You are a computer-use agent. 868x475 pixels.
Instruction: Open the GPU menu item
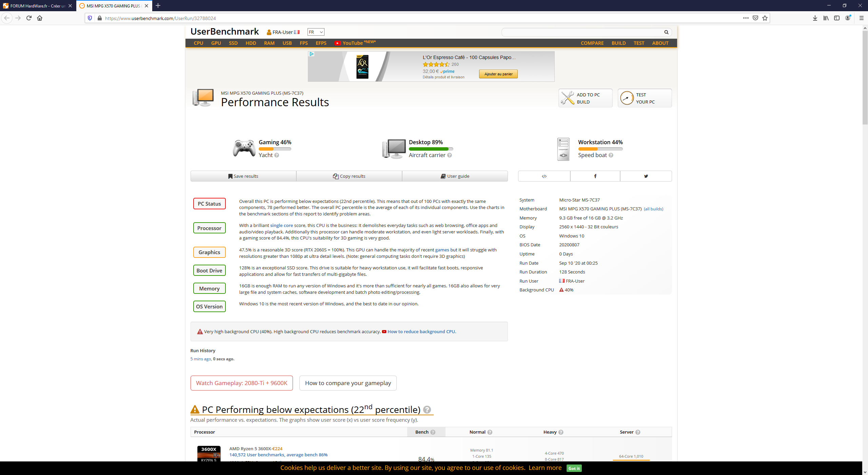[216, 43]
